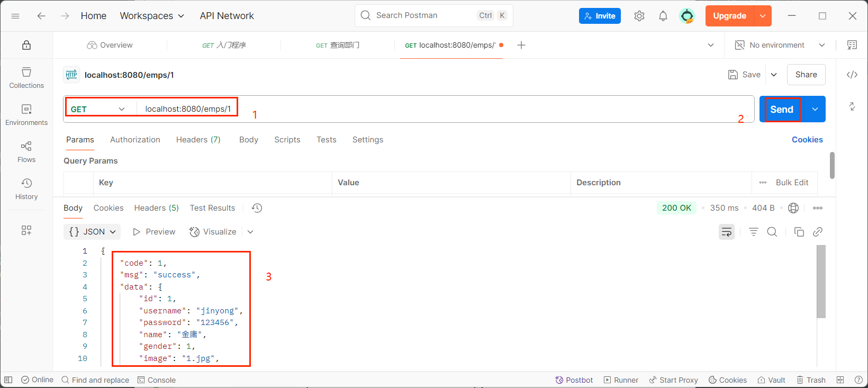Click the expand pane arrows icon
This screenshot has height=388, width=868.
pos(852,106)
